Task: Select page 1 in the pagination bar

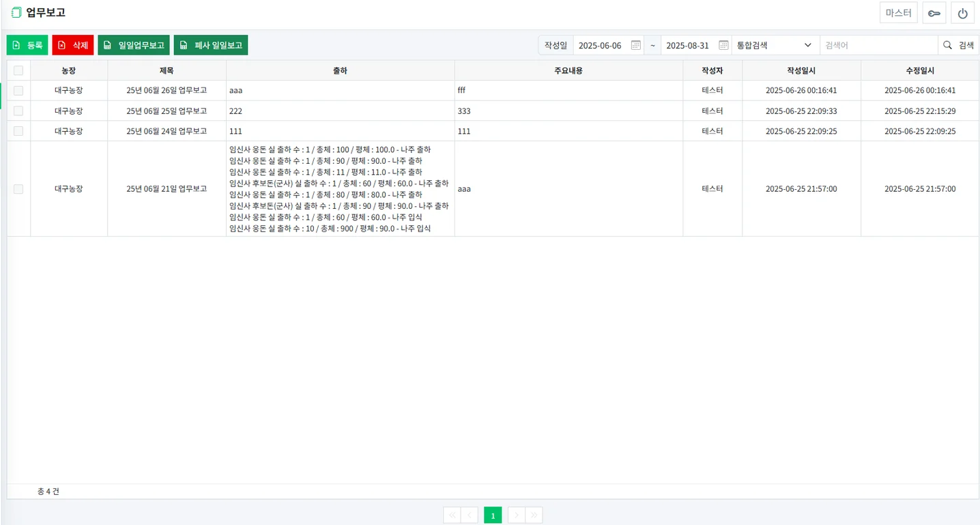Action: click(493, 515)
